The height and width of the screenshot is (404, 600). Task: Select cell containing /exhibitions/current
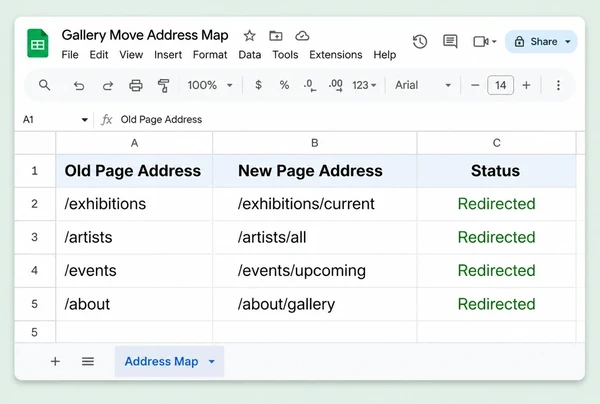coord(315,204)
